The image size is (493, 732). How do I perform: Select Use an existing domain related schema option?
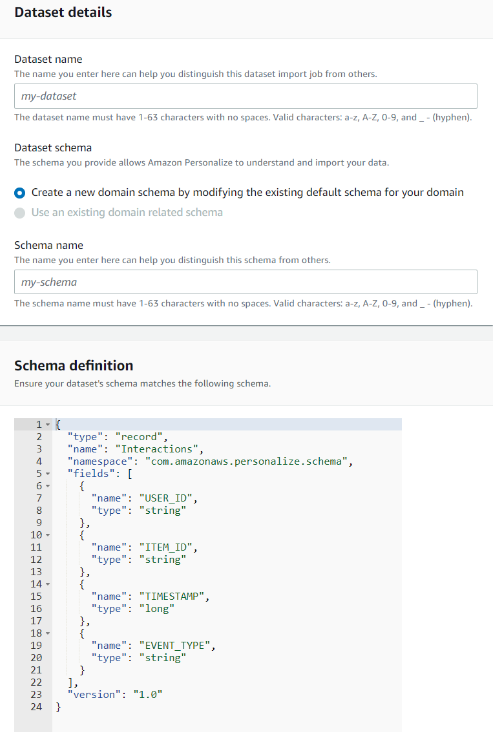[20, 213]
